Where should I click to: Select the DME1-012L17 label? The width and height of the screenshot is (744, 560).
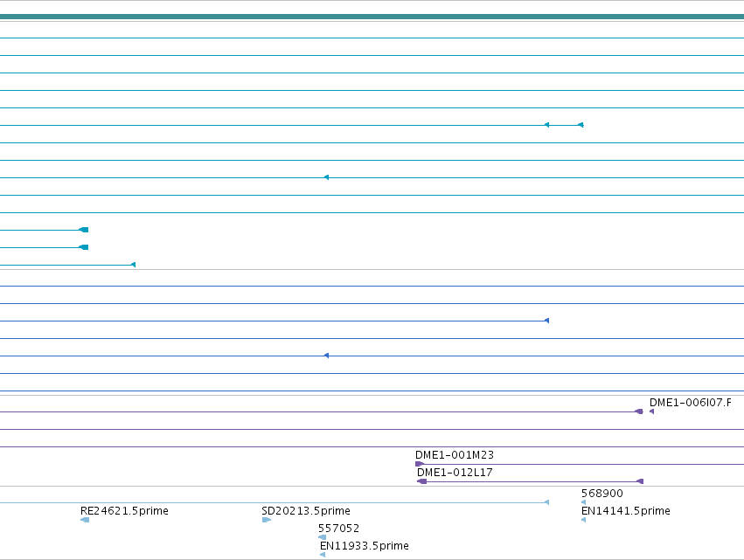tap(455, 473)
